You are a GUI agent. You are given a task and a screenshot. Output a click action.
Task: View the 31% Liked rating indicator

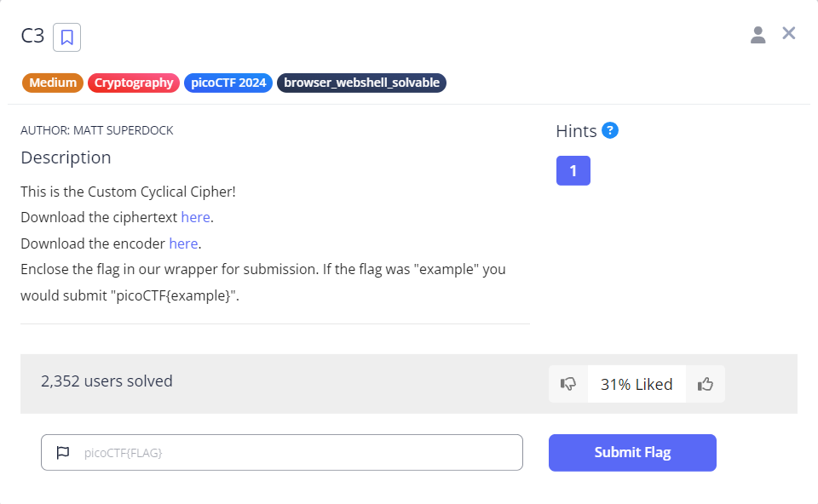coord(636,384)
